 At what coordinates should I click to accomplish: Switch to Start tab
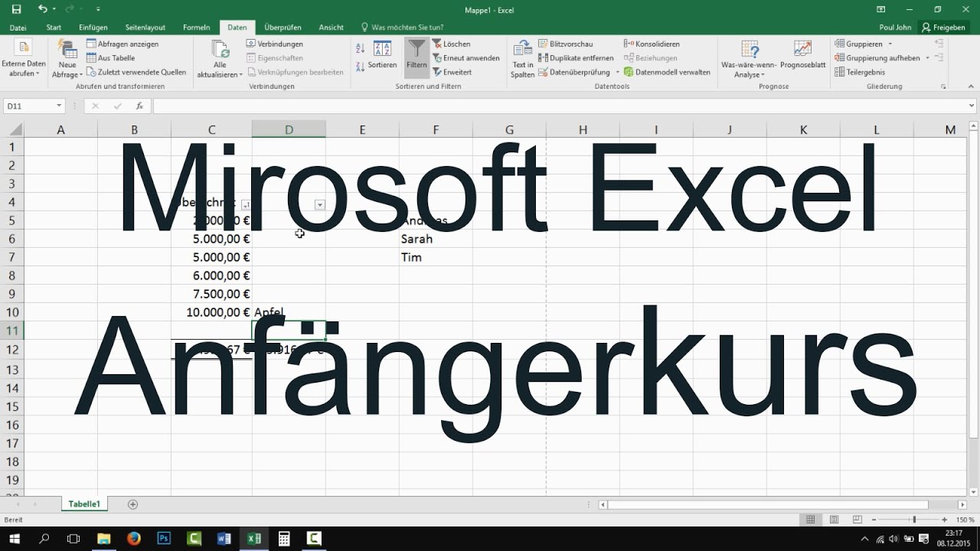pyautogui.click(x=54, y=28)
